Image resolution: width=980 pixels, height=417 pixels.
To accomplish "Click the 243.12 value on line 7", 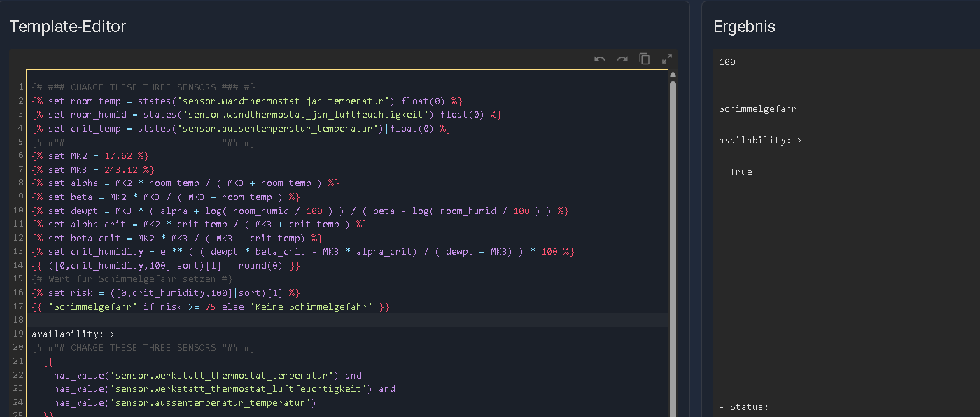I will (x=120, y=170).
